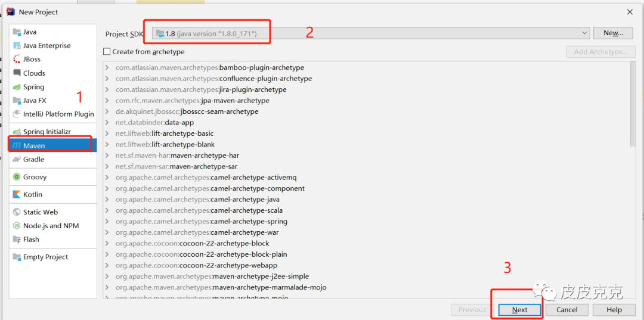Select cocoon-22-archetype-block row
The image size is (644, 320).
click(x=366, y=243)
